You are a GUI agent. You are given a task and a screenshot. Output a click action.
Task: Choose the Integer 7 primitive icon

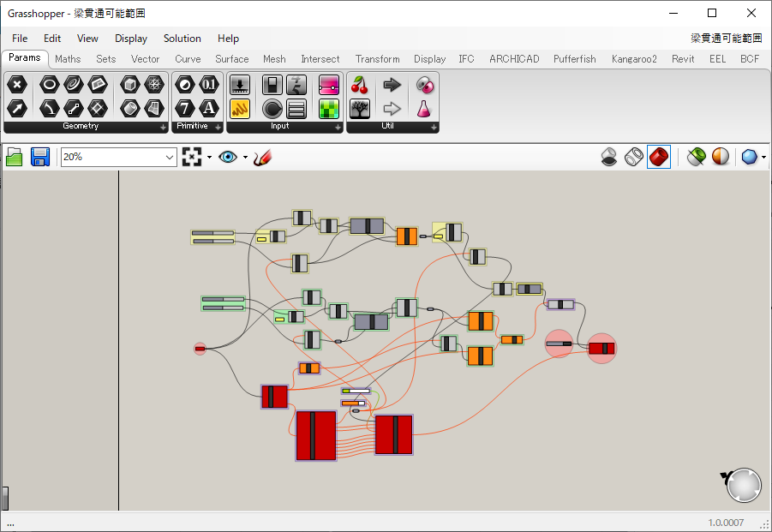tap(184, 108)
